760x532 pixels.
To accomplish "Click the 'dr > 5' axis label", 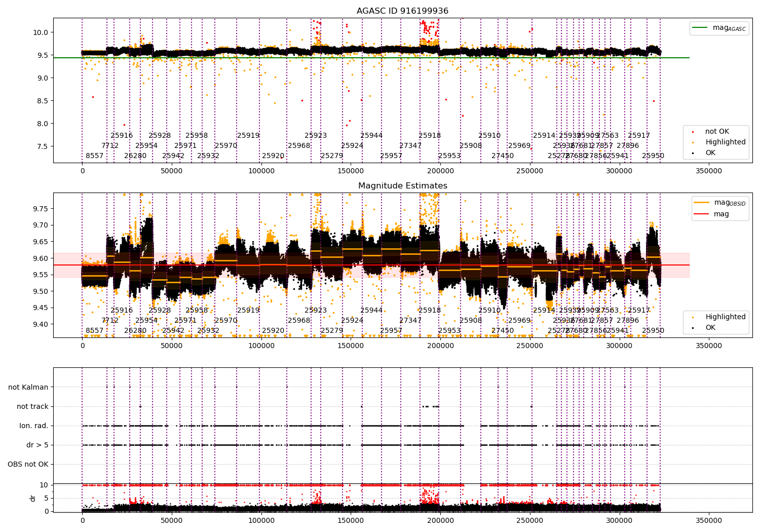I will (37, 445).
